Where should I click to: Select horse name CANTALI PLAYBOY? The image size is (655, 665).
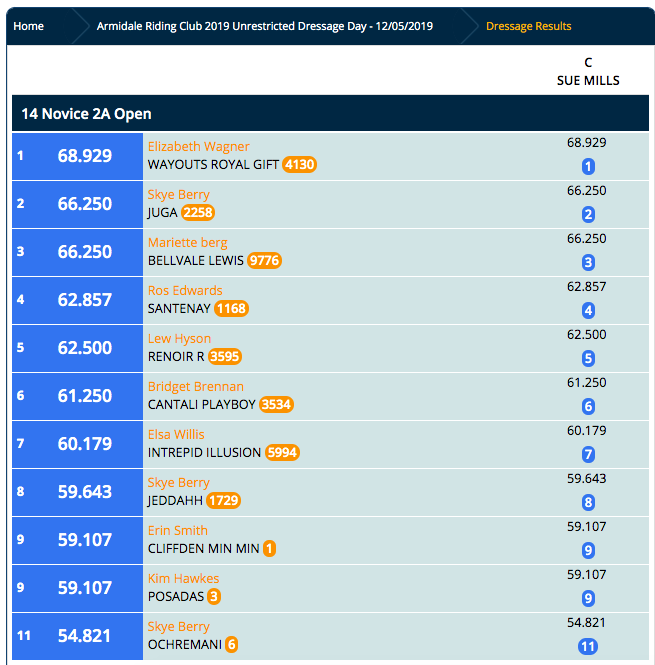coord(202,404)
